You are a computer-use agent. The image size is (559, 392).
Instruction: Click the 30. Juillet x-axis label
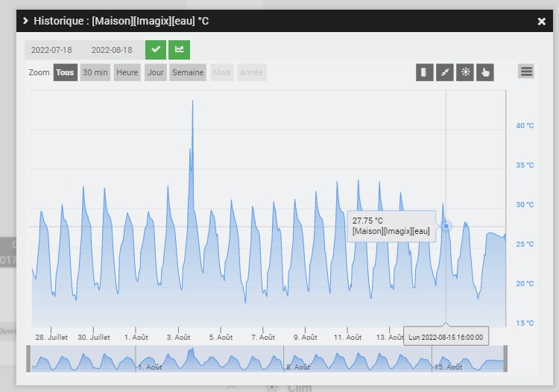point(94,337)
